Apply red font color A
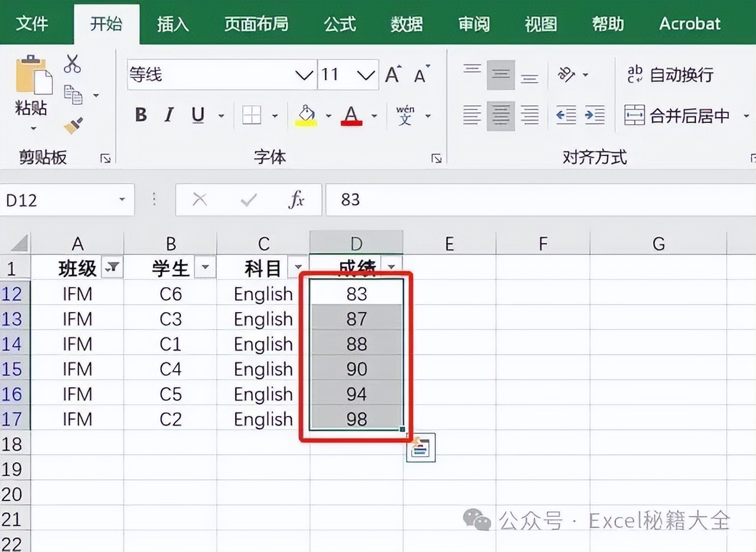The image size is (756, 552). (x=351, y=115)
